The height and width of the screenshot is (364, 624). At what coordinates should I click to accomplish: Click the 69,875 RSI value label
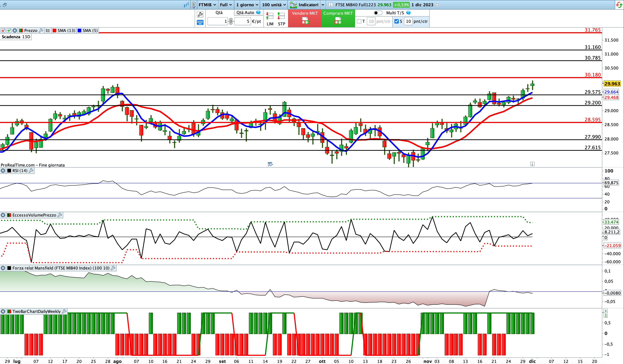[x=611, y=183]
